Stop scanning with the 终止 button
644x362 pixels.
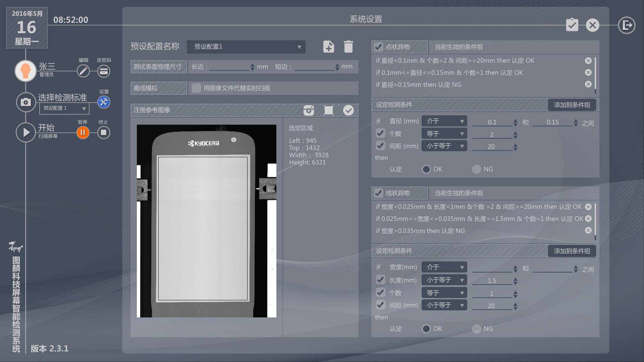click(x=104, y=132)
